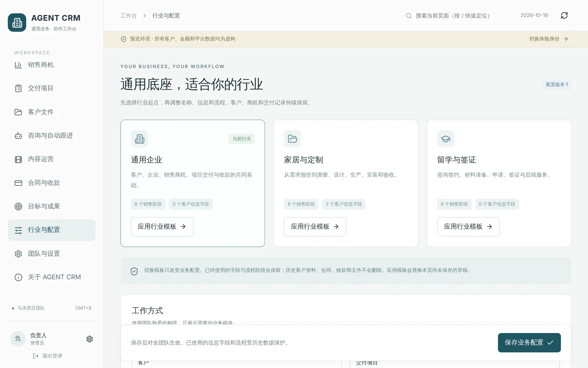Click the 工作台 breadcrumb link
Image resolution: width=588 pixels, height=368 pixels.
tap(128, 15)
